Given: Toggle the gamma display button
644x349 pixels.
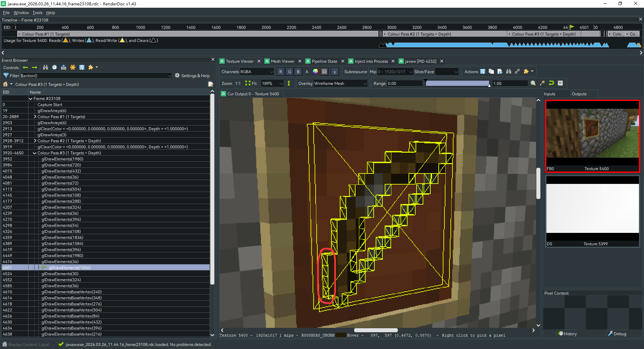Looking at the screenshot, I should (x=334, y=71).
